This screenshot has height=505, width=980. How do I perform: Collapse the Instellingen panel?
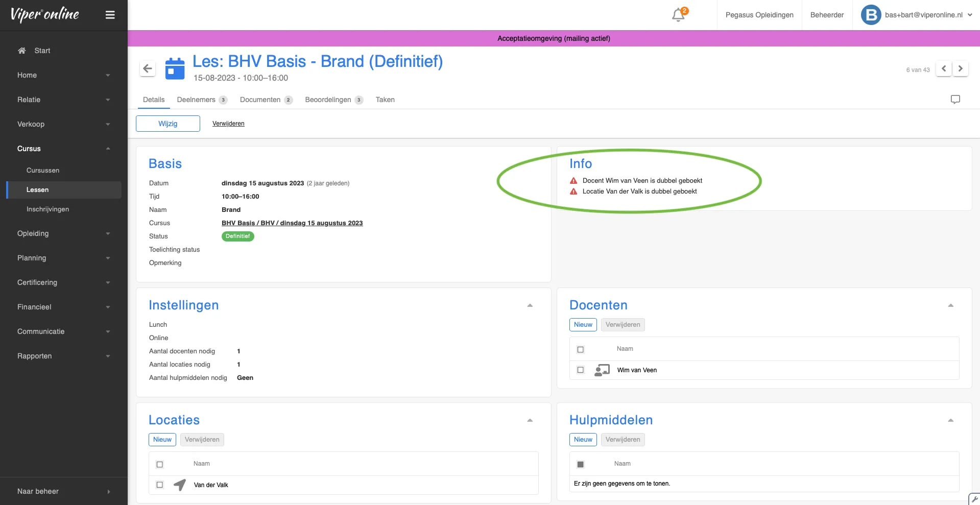click(530, 305)
